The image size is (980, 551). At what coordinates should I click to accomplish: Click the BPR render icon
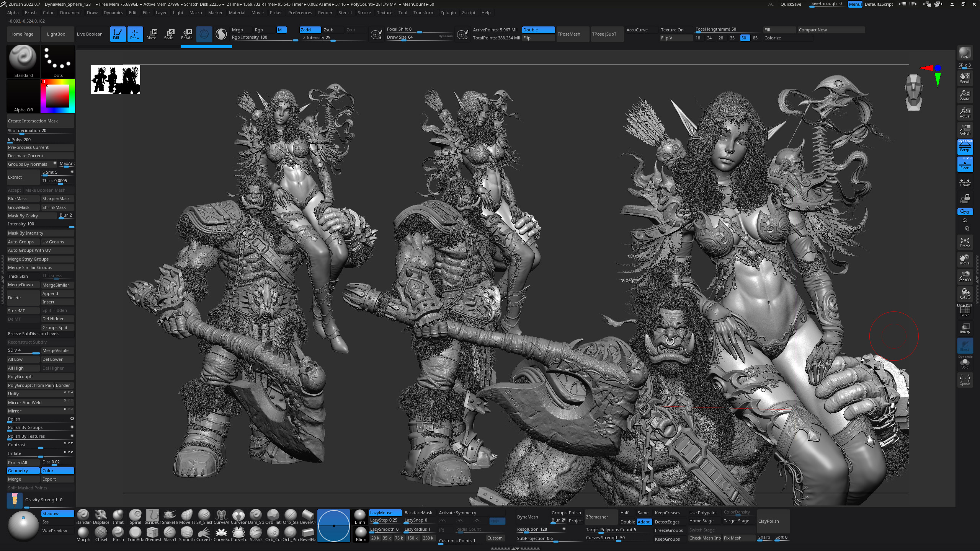point(965,53)
